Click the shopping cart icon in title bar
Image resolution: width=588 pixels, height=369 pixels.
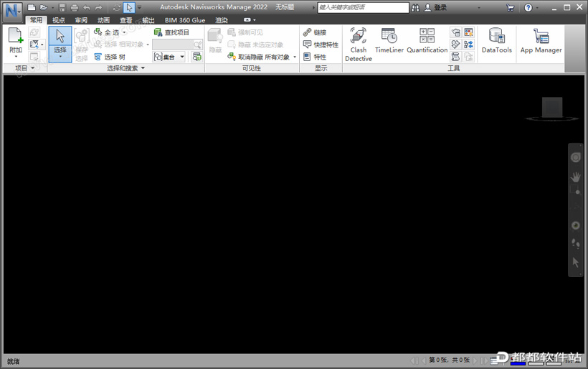click(510, 7)
